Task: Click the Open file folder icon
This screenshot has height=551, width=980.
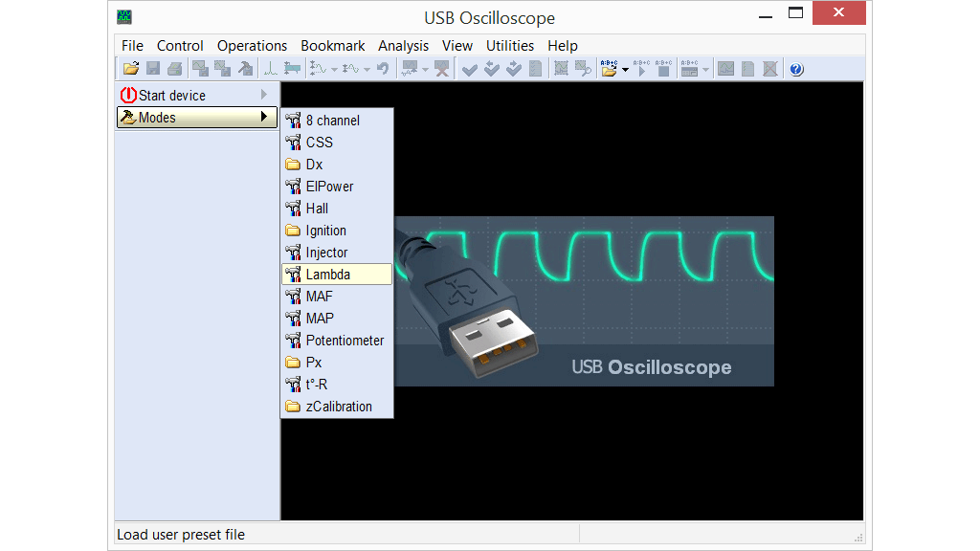Action: pyautogui.click(x=131, y=69)
